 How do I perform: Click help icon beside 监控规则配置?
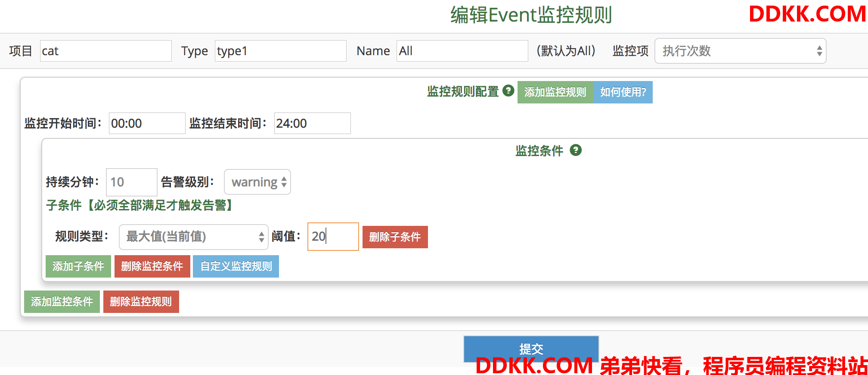pos(508,91)
